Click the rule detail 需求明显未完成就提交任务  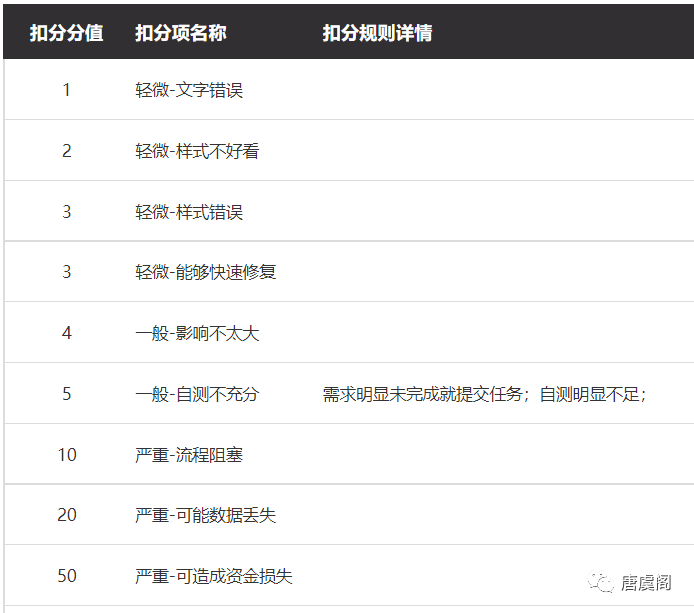[422, 394]
